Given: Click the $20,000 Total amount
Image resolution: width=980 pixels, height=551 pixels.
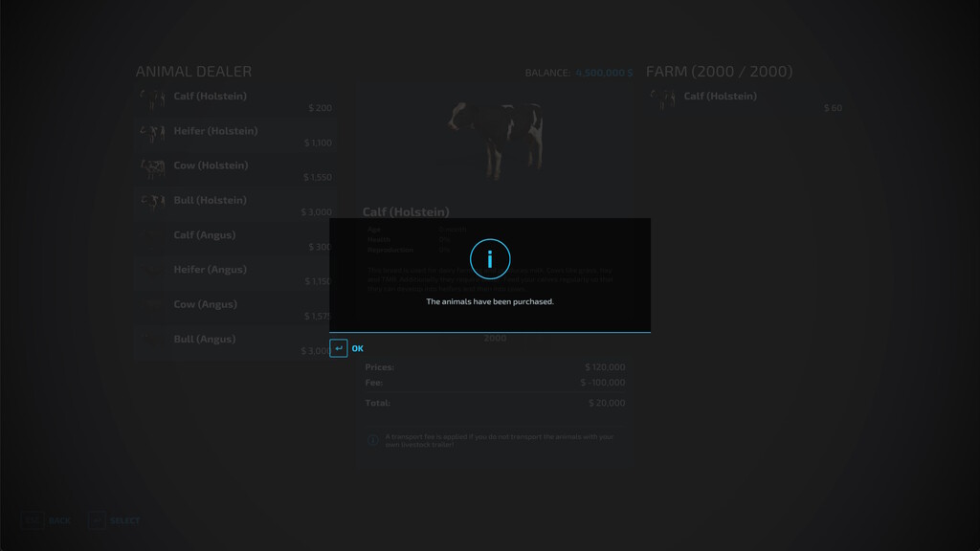Looking at the screenshot, I should 607,403.
